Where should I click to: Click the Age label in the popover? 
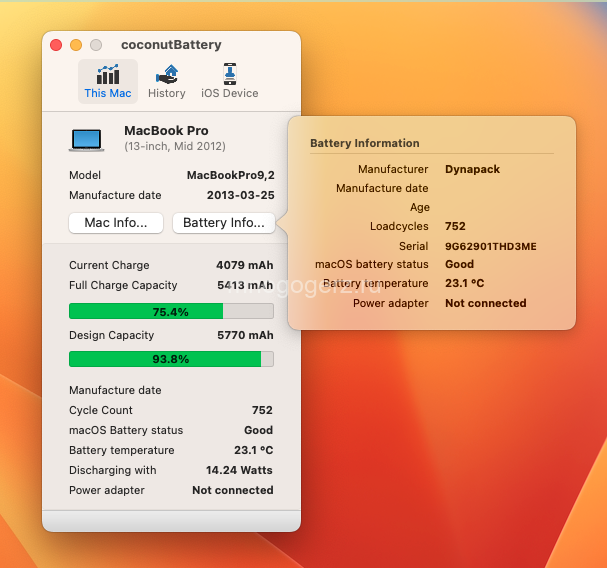point(420,208)
